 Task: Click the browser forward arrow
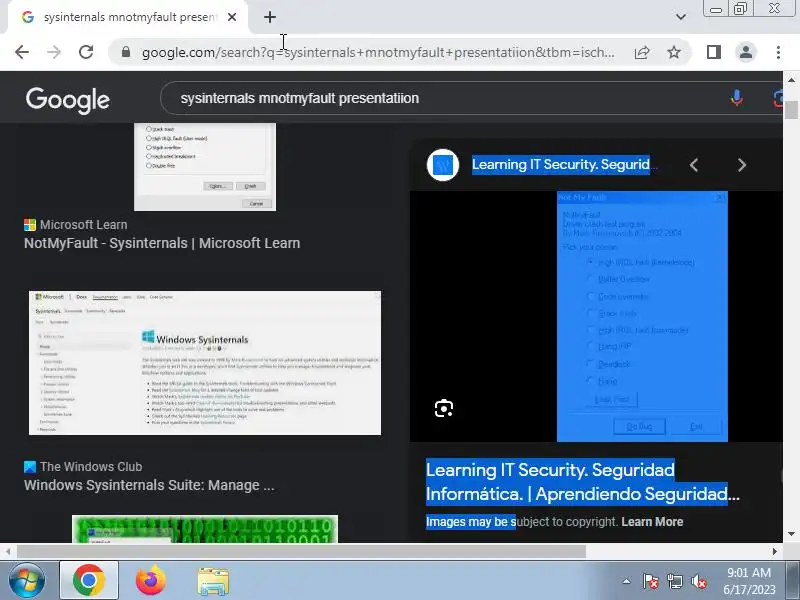[x=54, y=52]
